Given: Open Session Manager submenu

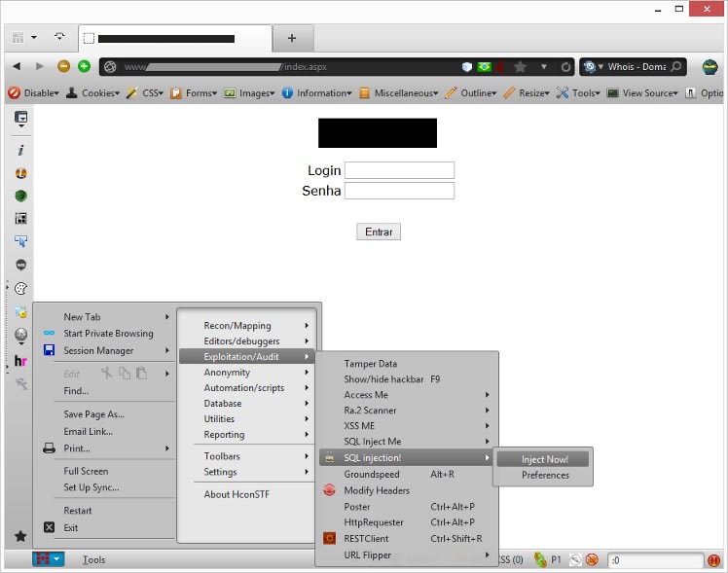Looking at the screenshot, I should (106, 351).
